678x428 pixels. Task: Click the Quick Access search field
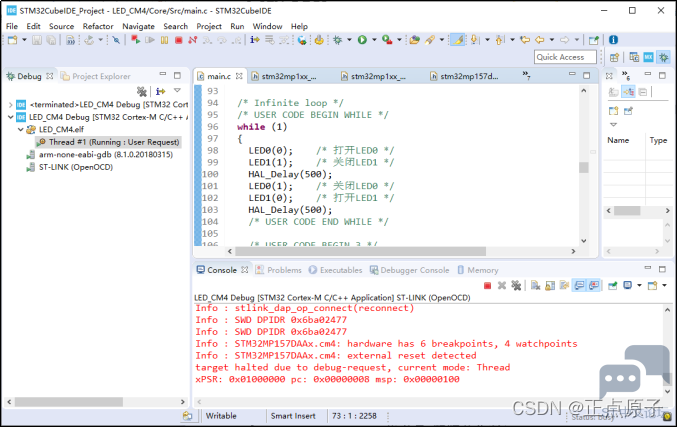click(x=566, y=57)
